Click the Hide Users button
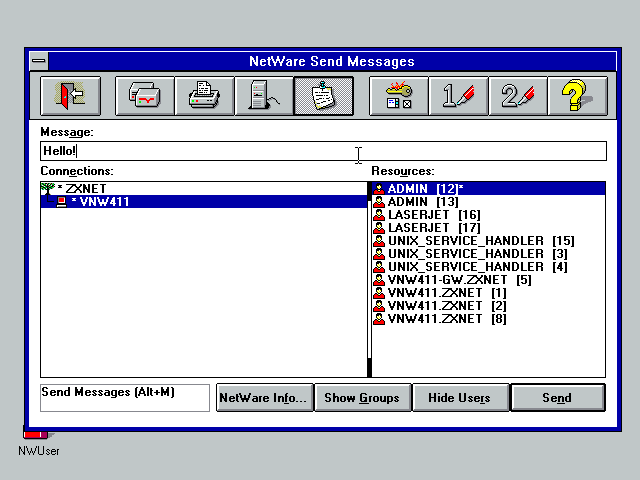Screen dimensions: 640x480 click(x=460, y=398)
